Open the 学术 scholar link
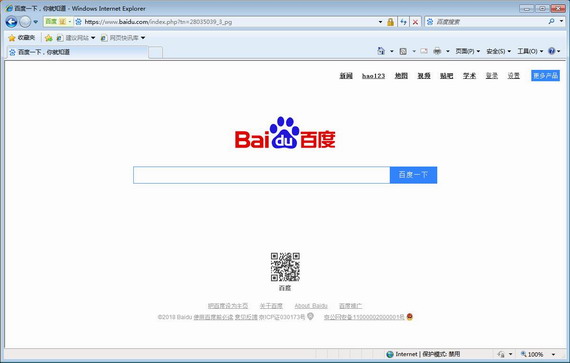The width and height of the screenshot is (570, 363). tap(469, 76)
